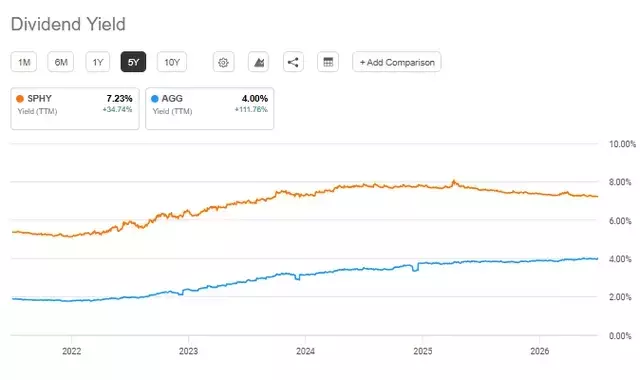Click the 2022 x-axis label
The image size is (640, 380).
pyautogui.click(x=71, y=351)
